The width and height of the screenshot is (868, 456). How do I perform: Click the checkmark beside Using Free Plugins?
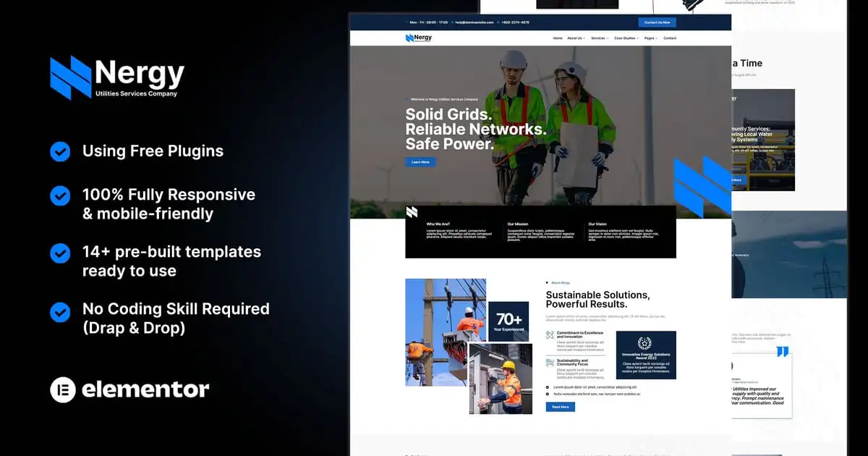[60, 151]
